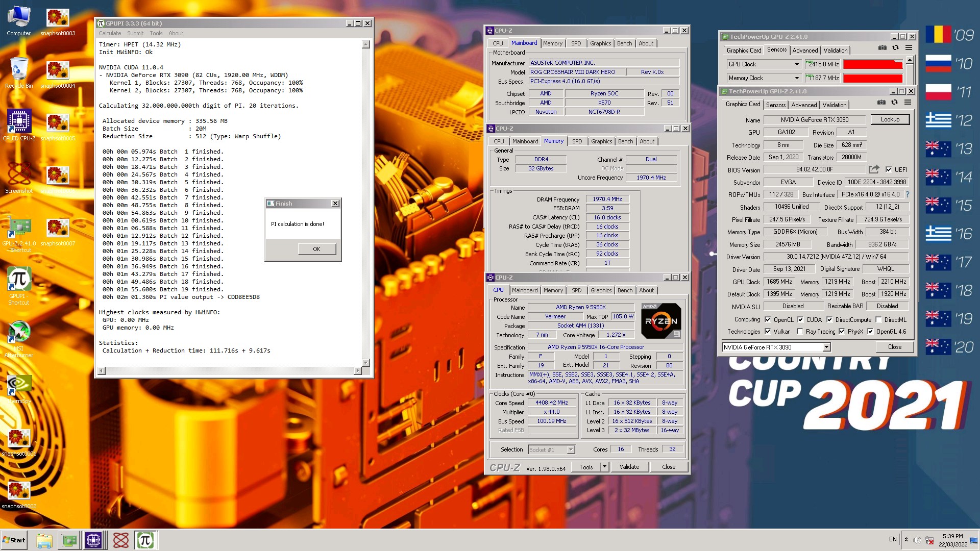The height and width of the screenshot is (551, 980).
Task: Open the snapshot0004 image file icon
Action: [x=58, y=74]
